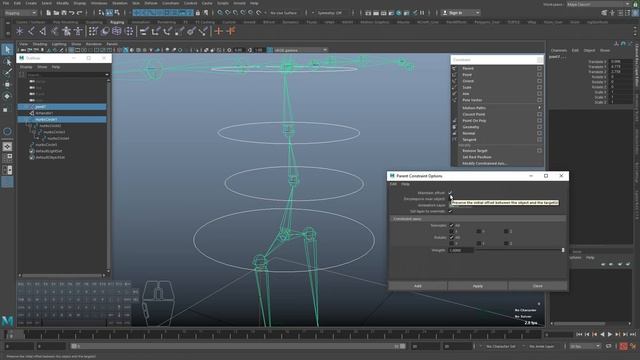The height and width of the screenshot is (360, 640).
Task: Open the Shading menu in viewport panel
Action: pyautogui.click(x=40, y=44)
